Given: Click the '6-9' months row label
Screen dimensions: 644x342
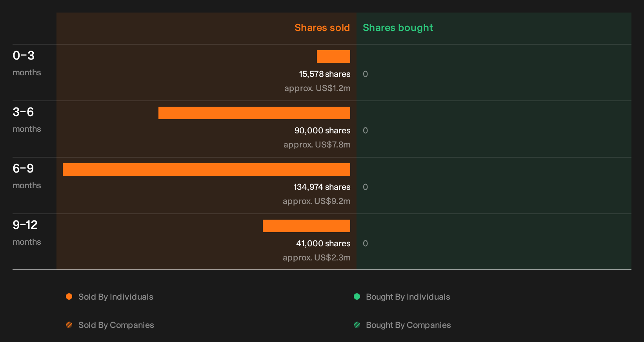Looking at the screenshot, I should pos(24,169).
